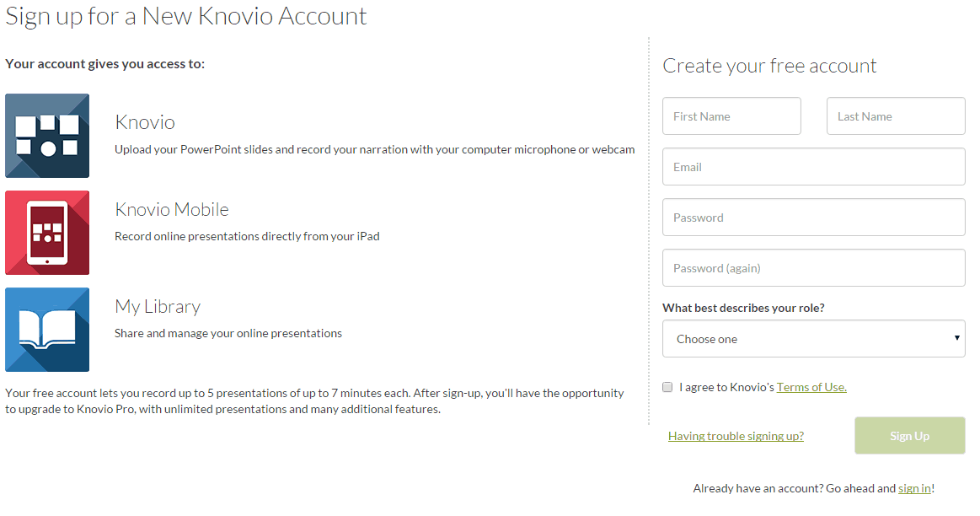980x516 pixels.
Task: Click the dropdown arrow on role selector
Action: point(956,339)
